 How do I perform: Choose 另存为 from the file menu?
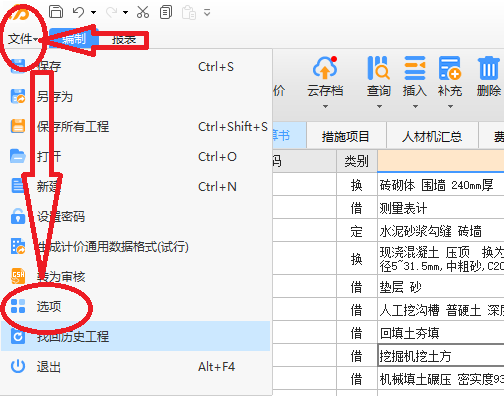pos(135,97)
